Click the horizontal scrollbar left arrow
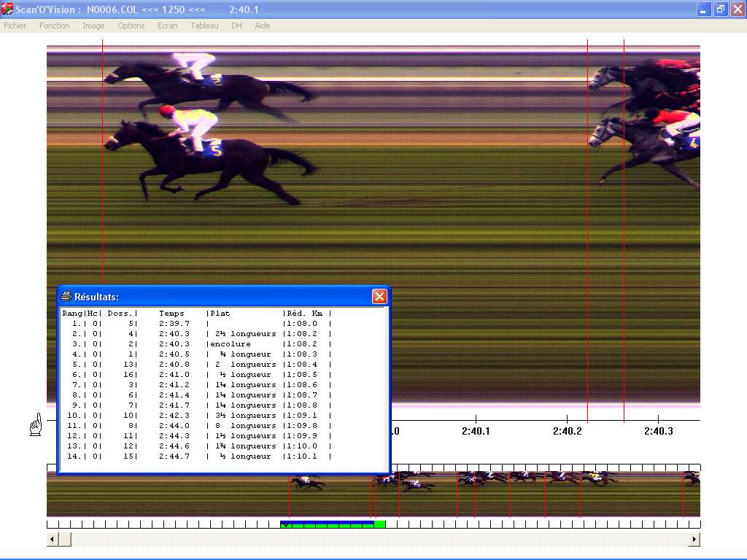The width and height of the screenshot is (747, 560). click(53, 540)
